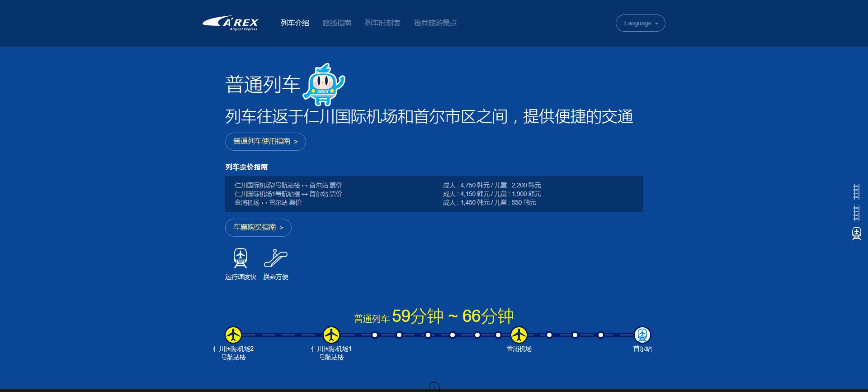Select the 仁川国际机场1号航站楼 ↔ 首尔站 票价 row
The image size is (868, 392).
[x=288, y=194]
